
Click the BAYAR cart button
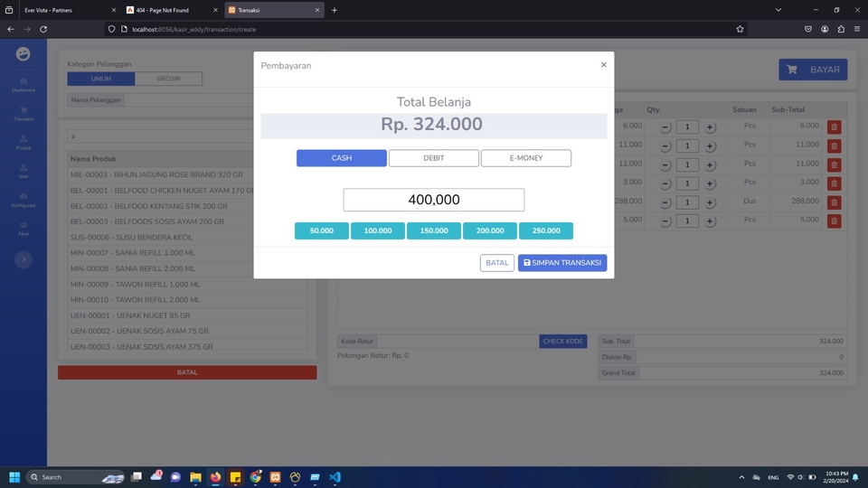pos(813,70)
